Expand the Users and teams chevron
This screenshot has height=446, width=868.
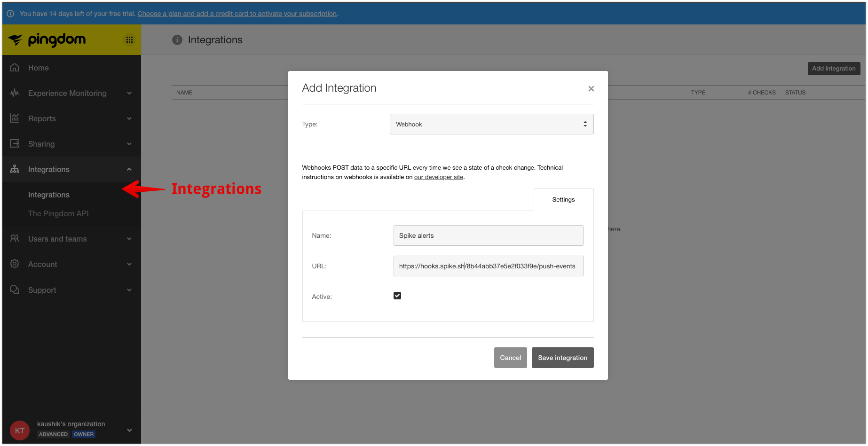129,239
